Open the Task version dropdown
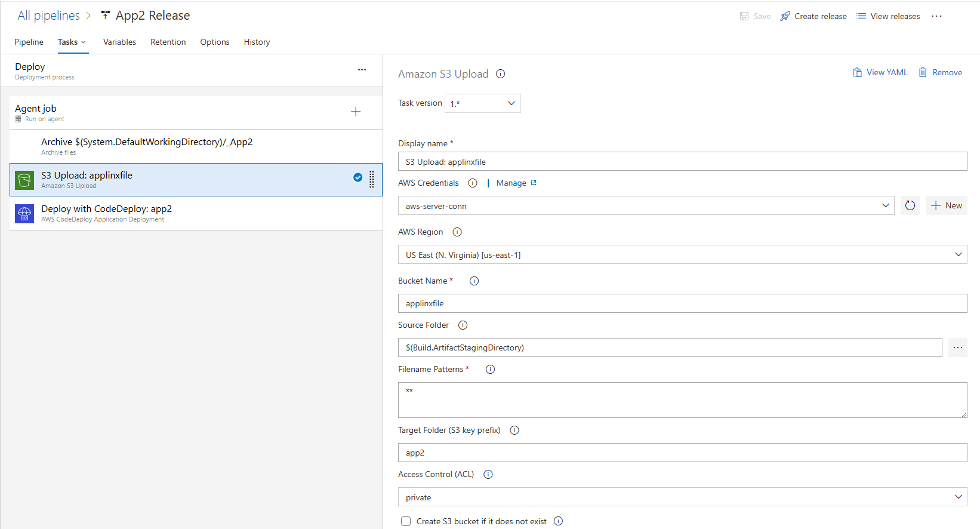 pos(483,103)
